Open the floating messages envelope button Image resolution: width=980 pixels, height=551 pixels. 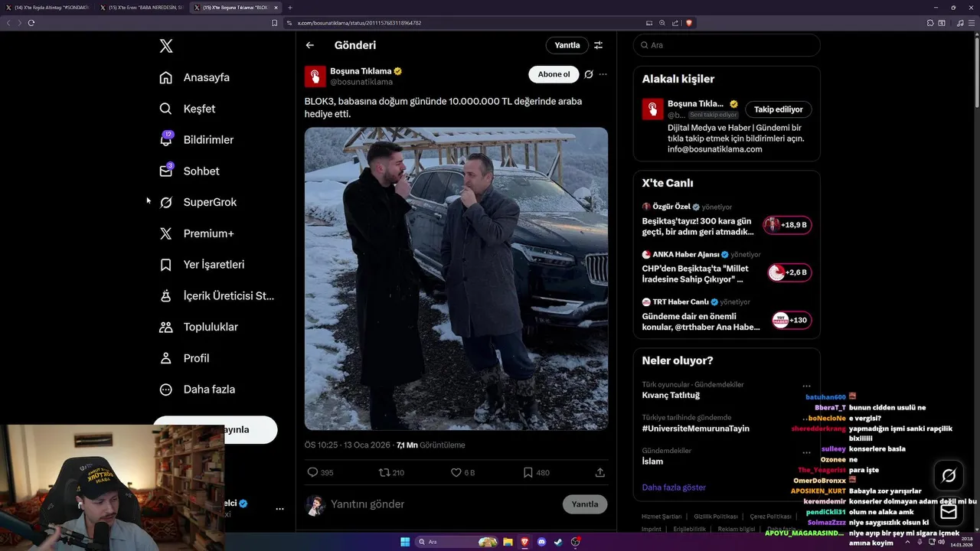pos(949,511)
